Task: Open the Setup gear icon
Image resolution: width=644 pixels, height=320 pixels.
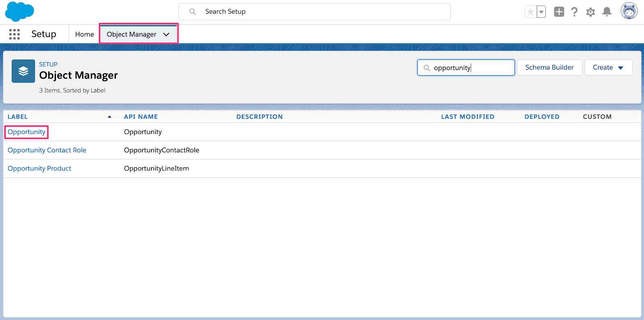Action: pyautogui.click(x=590, y=12)
